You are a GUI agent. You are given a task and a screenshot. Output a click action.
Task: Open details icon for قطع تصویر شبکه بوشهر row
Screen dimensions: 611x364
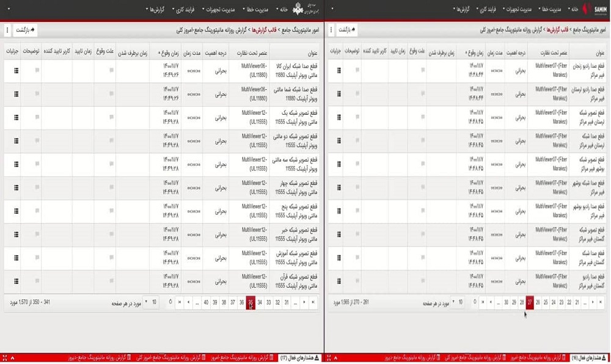point(339,164)
